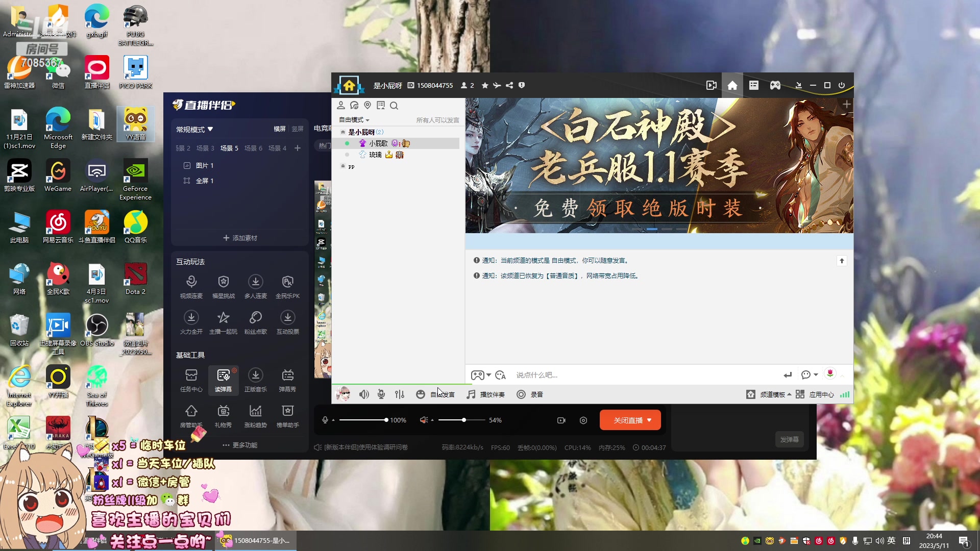The image size is (980, 551).
Task: Open 主播一起玩 star icon
Action: 224,318
